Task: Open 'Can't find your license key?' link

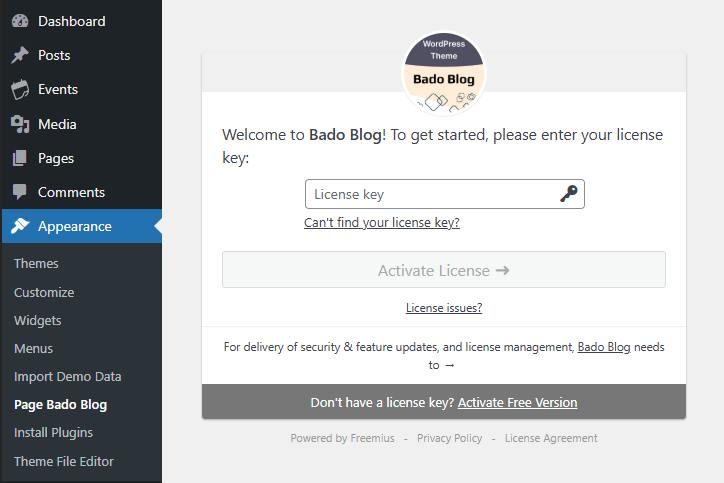Action: click(x=381, y=223)
